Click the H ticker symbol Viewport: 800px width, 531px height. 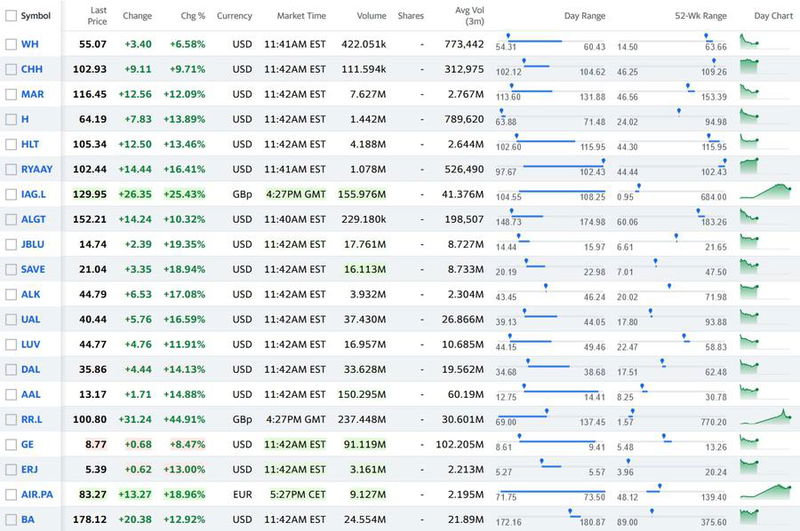[x=25, y=119]
